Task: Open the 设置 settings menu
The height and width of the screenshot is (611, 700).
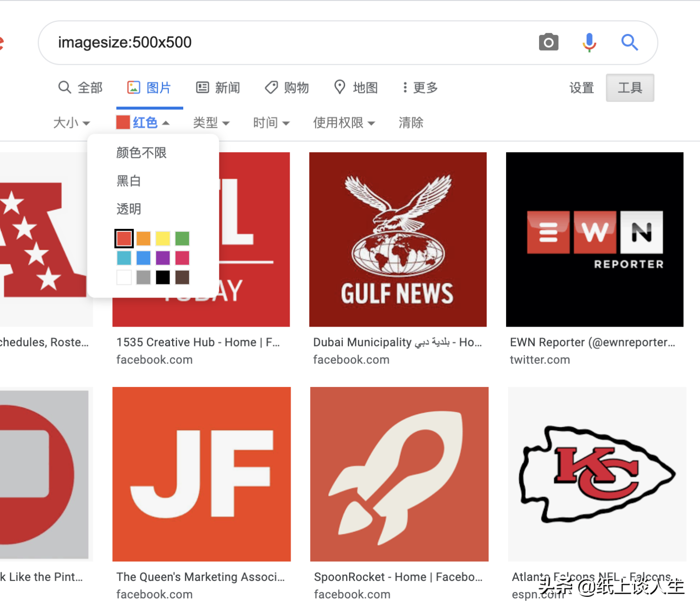Action: (581, 88)
